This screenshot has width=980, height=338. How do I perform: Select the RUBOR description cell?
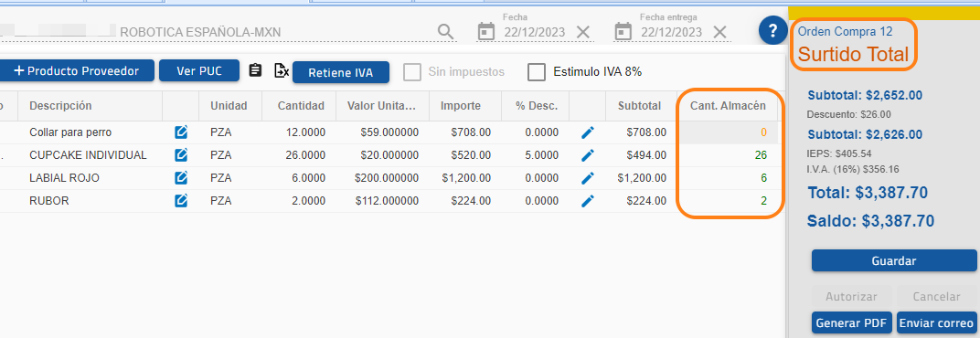[90, 201]
